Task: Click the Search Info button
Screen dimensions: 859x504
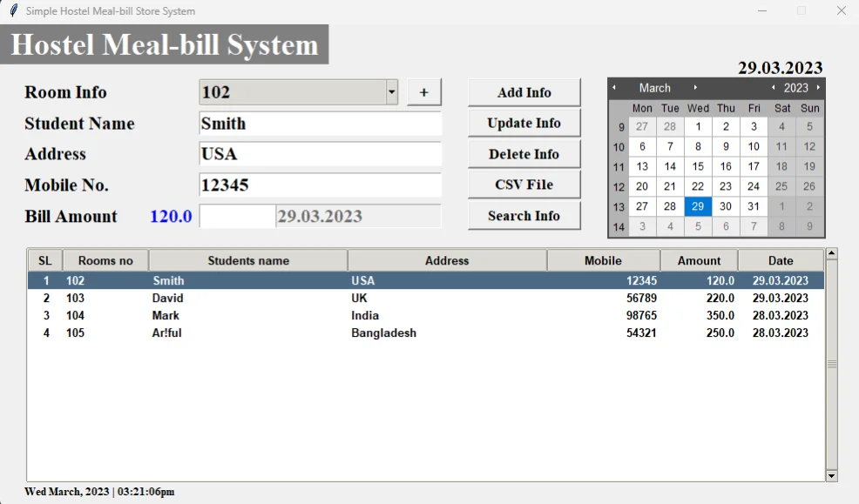Action: click(524, 216)
